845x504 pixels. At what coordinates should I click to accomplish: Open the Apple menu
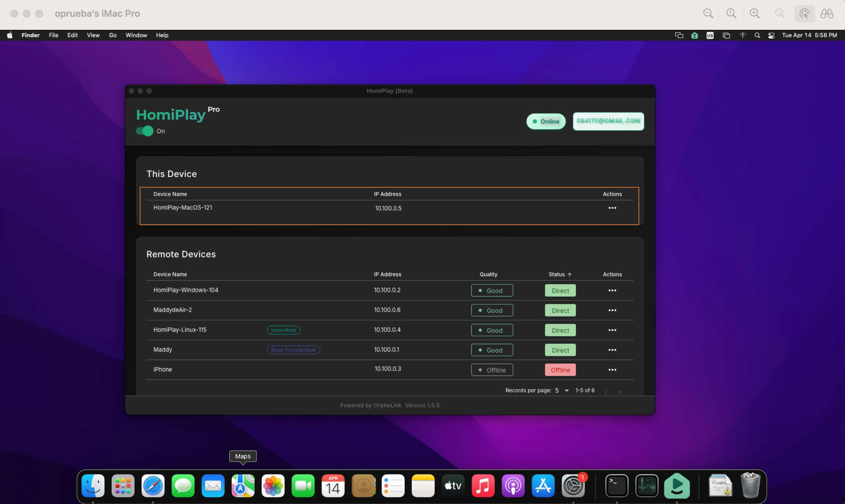10,35
